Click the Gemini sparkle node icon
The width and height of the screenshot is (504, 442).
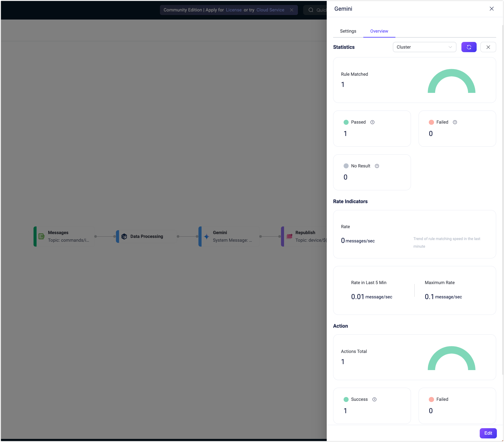pos(207,236)
